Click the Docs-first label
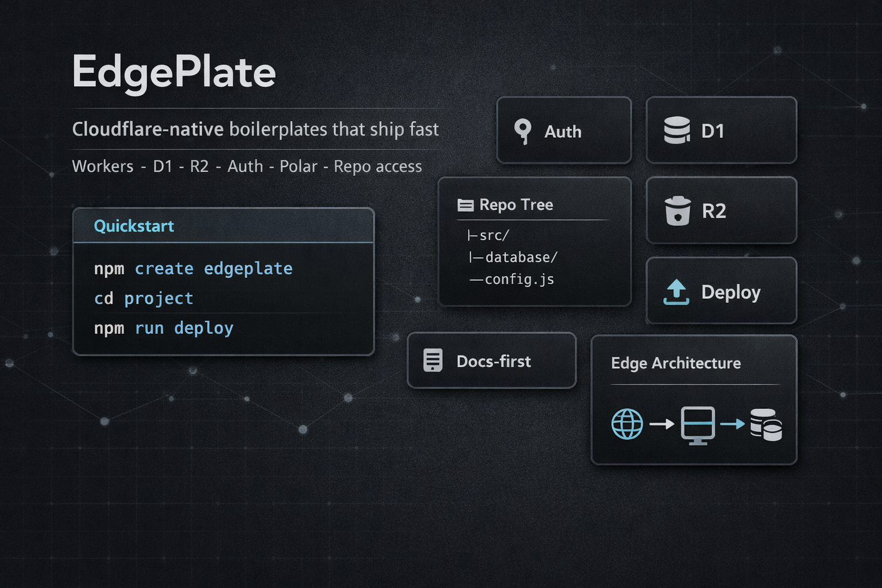This screenshot has width=882, height=588. [x=493, y=361]
